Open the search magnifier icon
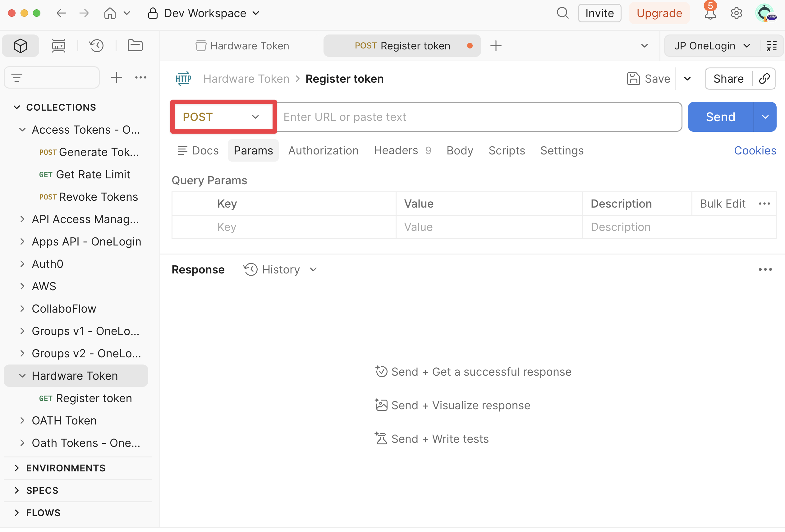785x532 pixels. (562, 13)
